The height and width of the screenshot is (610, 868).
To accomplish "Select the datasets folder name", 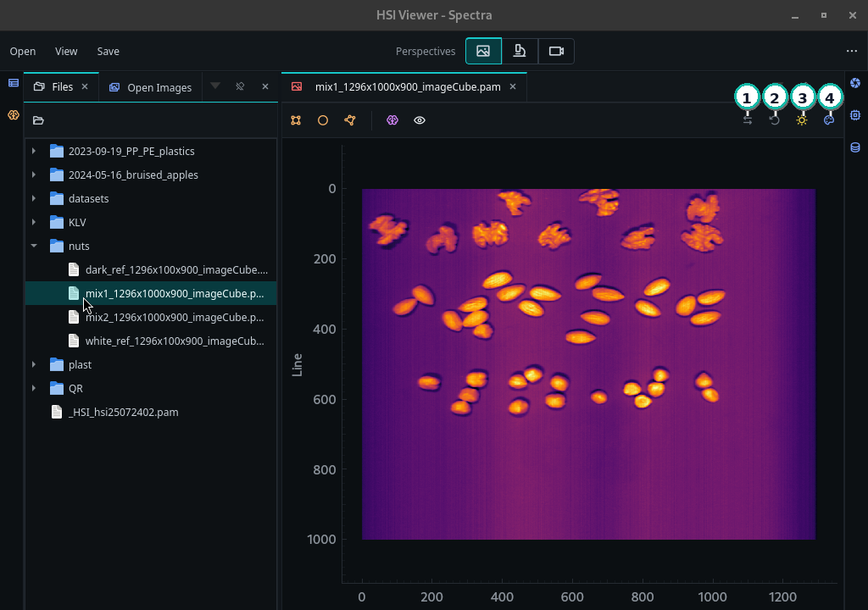I will (88, 199).
